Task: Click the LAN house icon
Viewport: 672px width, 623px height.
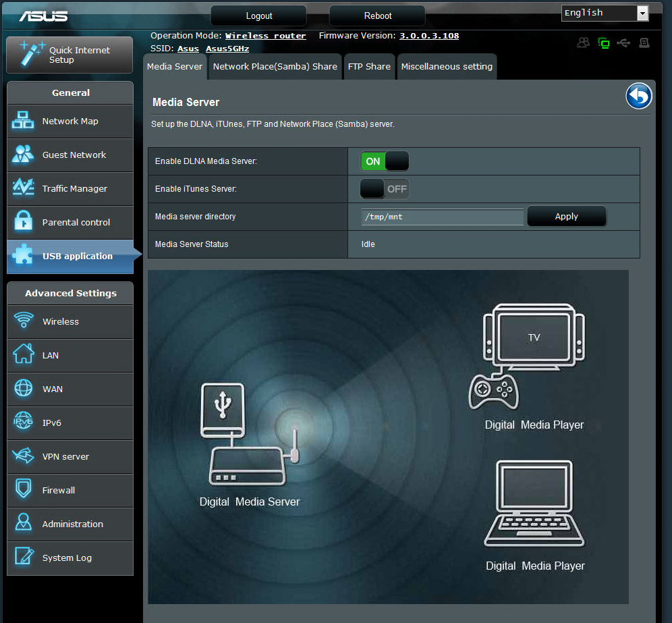Action: tap(23, 354)
